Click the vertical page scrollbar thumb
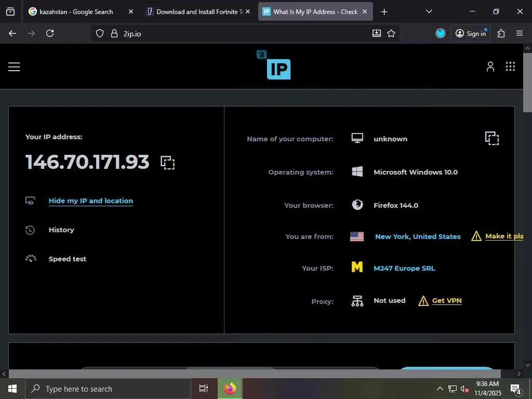This screenshot has height=399, width=532. 527,83
